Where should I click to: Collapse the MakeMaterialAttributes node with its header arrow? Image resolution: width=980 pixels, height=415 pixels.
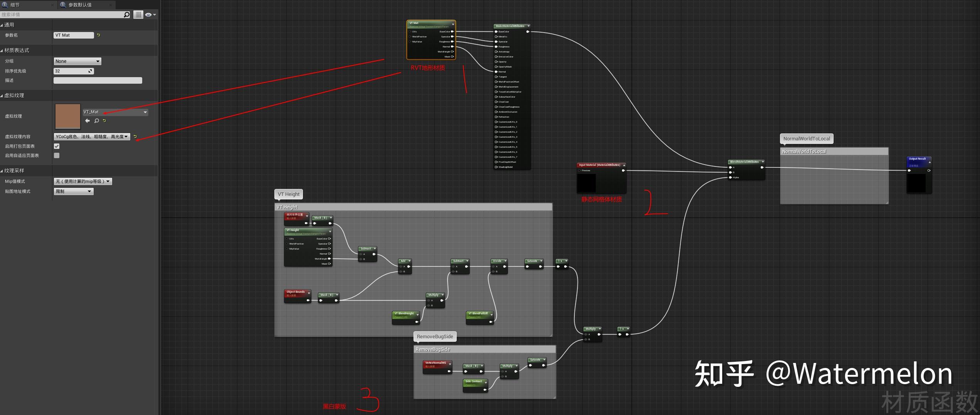point(529,26)
